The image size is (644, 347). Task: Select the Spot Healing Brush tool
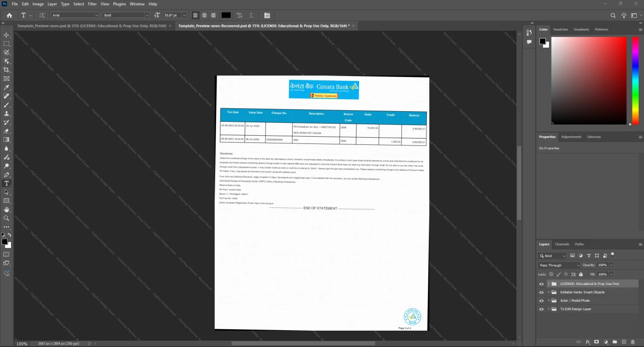point(6,96)
